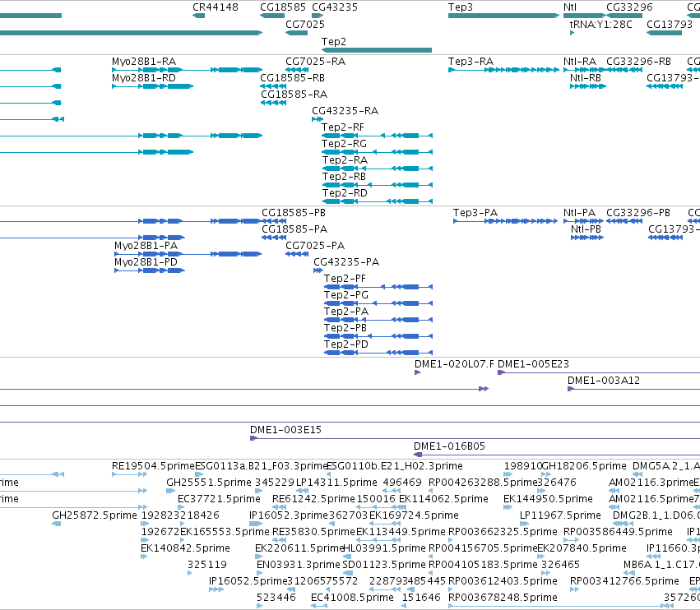Click the DME1-005E23 clone label

534,364
